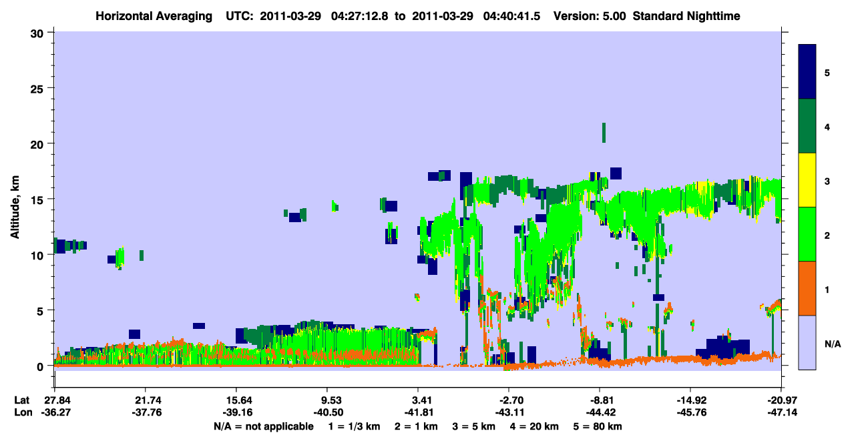Image resolution: width=868 pixels, height=445 pixels.
Task: Click the longitude value -39.16
Action: [x=236, y=413]
